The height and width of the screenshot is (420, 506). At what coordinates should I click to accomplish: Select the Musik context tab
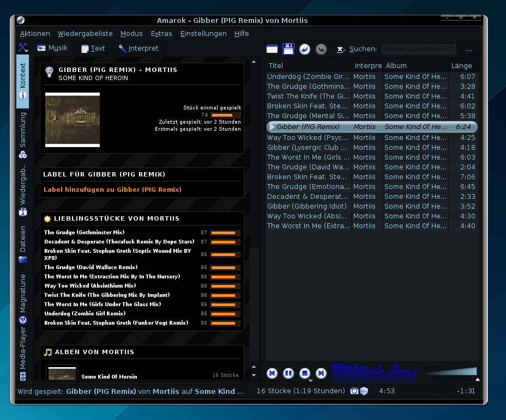click(52, 48)
